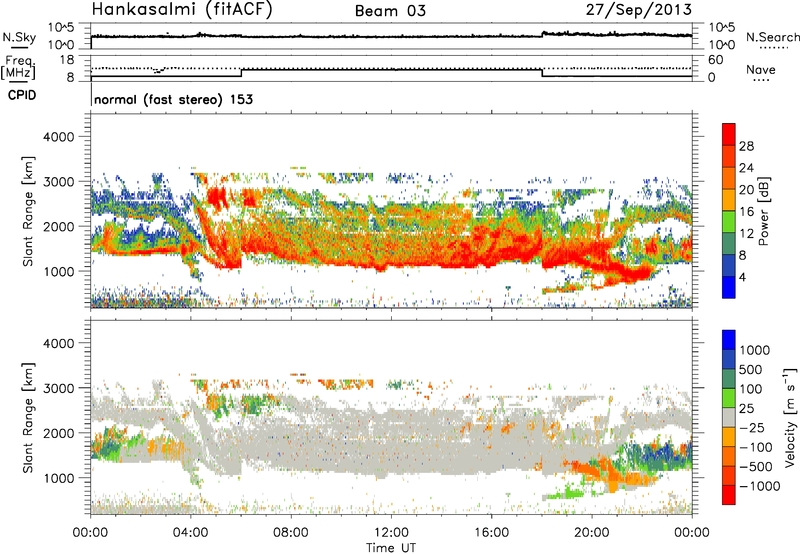Click the '60' Nave axis tick
The width and height of the screenshot is (800, 554).
[715, 60]
